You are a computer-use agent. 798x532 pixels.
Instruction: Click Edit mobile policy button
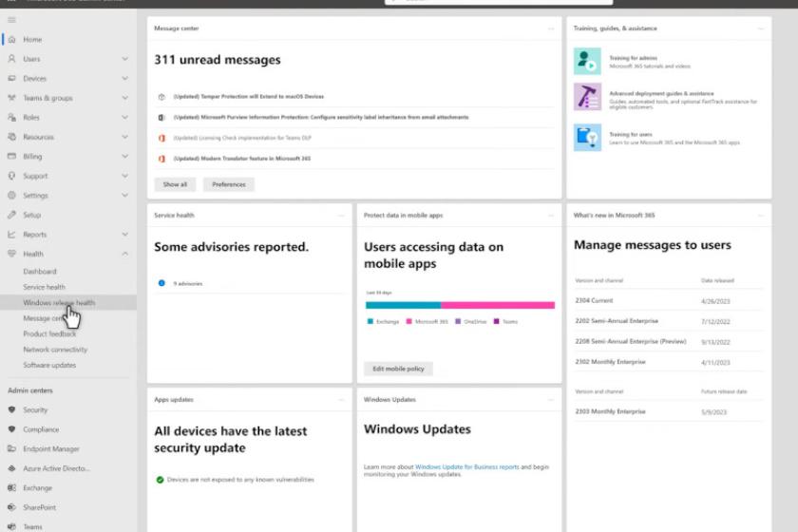click(x=398, y=369)
